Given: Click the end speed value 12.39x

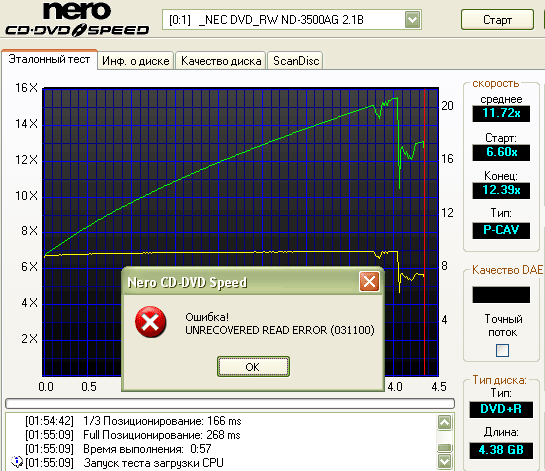Looking at the screenshot, I should 501,190.
